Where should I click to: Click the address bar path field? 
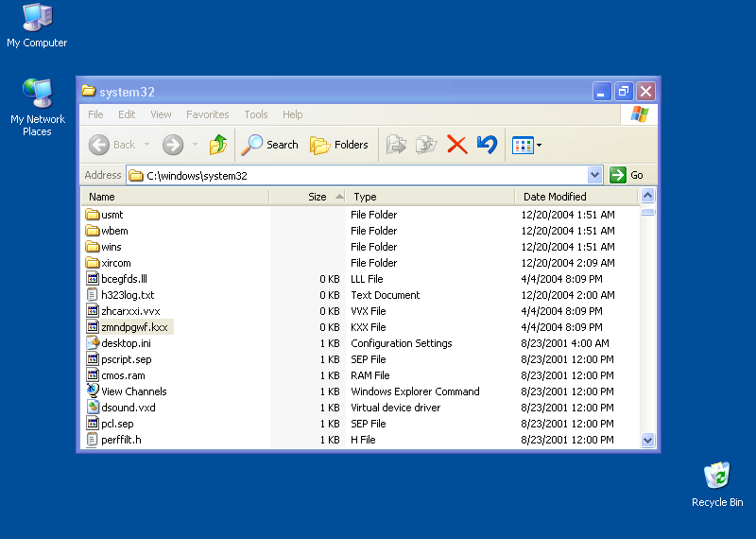[357, 175]
